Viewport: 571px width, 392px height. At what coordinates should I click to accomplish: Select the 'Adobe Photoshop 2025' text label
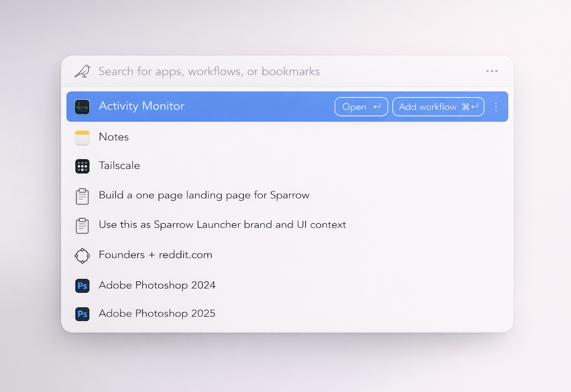coord(157,314)
